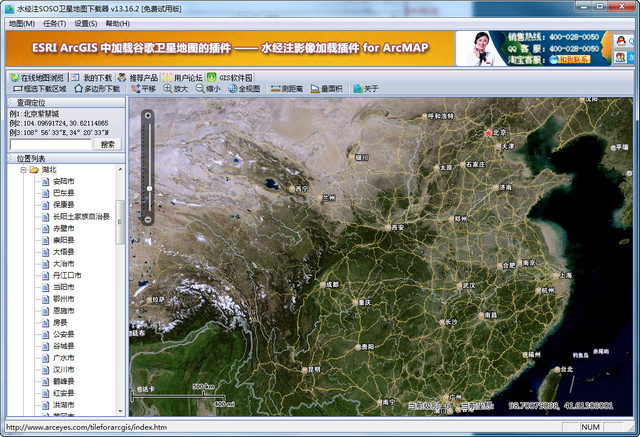The width and height of the screenshot is (640, 437).
Task: Click the 放大 zoom in tool
Action: (x=175, y=89)
